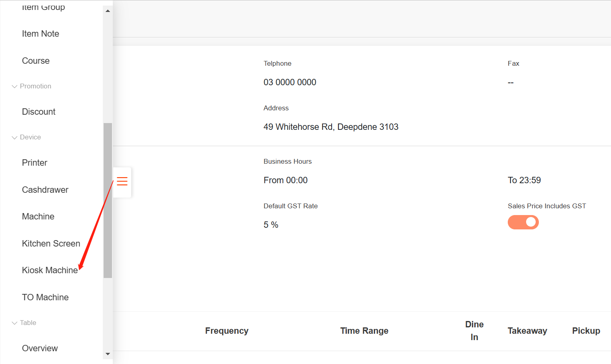Click the Frequency column header
611x364 pixels.
(x=227, y=331)
